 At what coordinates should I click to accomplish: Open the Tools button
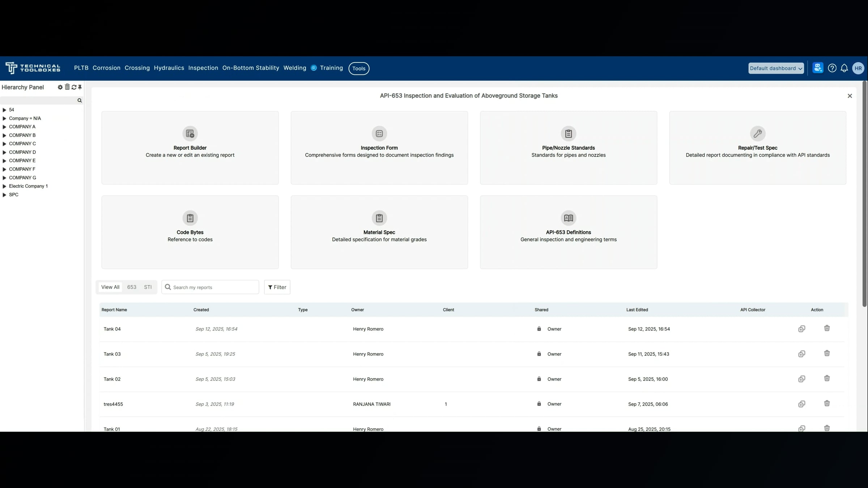click(358, 68)
